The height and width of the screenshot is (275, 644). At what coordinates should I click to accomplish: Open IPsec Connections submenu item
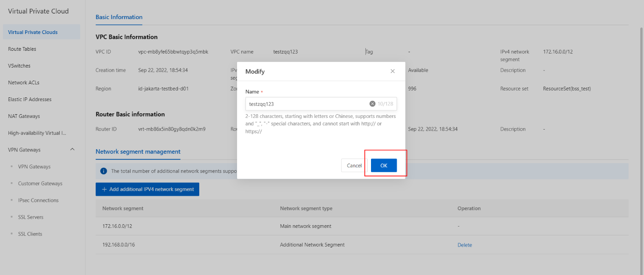click(x=38, y=200)
